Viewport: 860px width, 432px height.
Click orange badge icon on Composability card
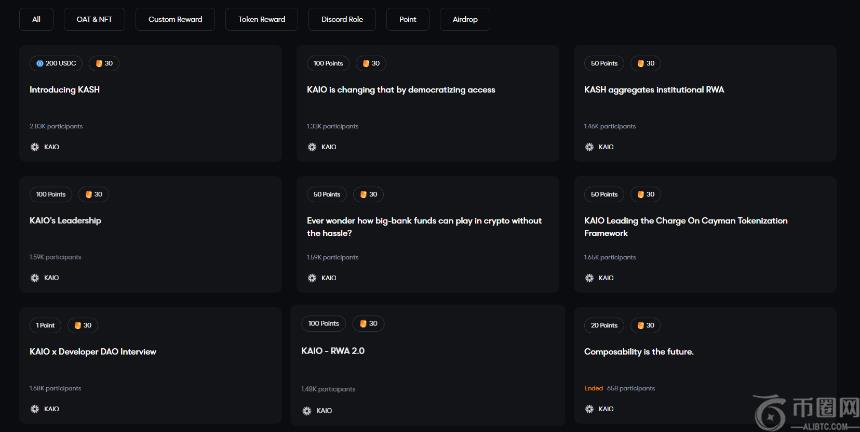click(x=640, y=326)
